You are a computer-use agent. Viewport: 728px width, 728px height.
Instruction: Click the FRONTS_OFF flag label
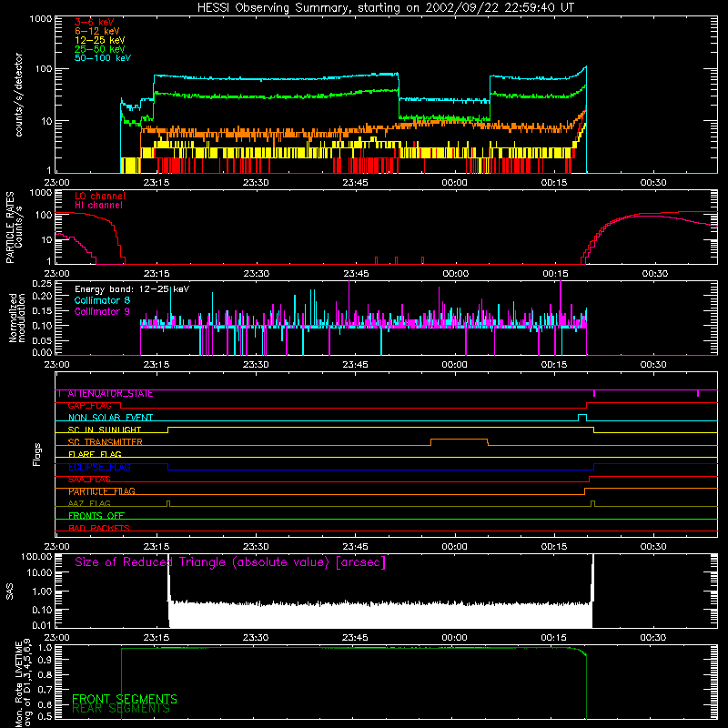pyautogui.click(x=96, y=516)
